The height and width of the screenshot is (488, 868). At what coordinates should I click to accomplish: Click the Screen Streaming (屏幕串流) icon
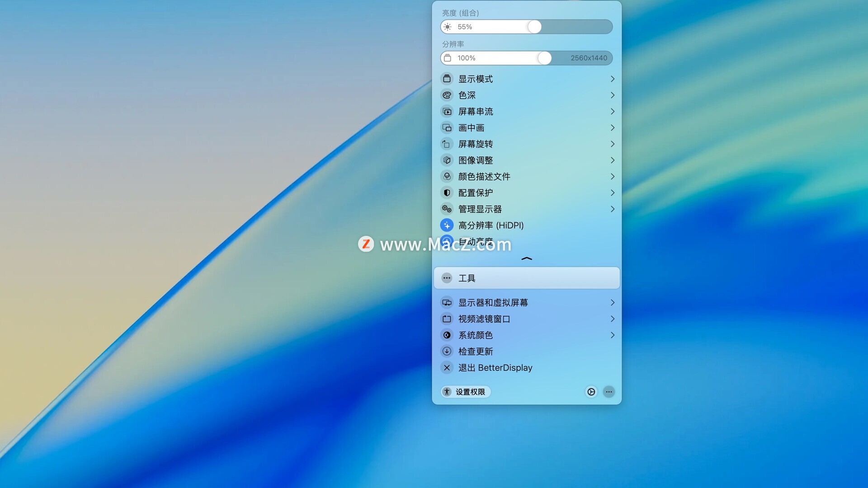pos(447,111)
